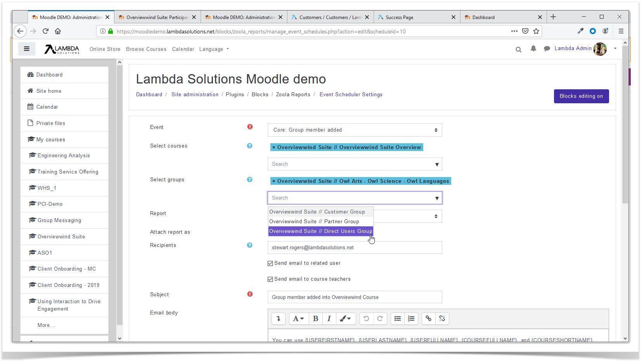Select Overviewwind Suite // Direct Users Group option

click(321, 231)
